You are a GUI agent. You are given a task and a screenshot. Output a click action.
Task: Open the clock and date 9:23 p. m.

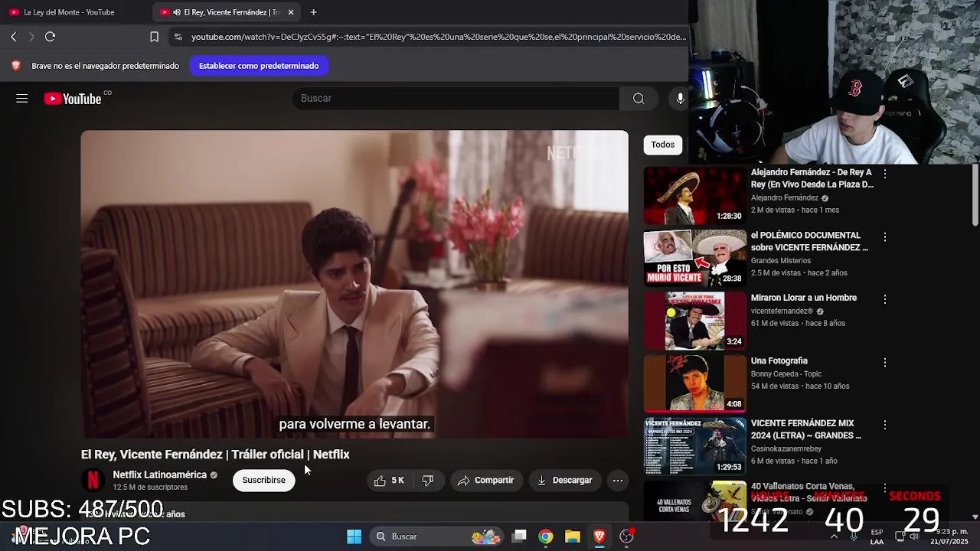point(949,536)
